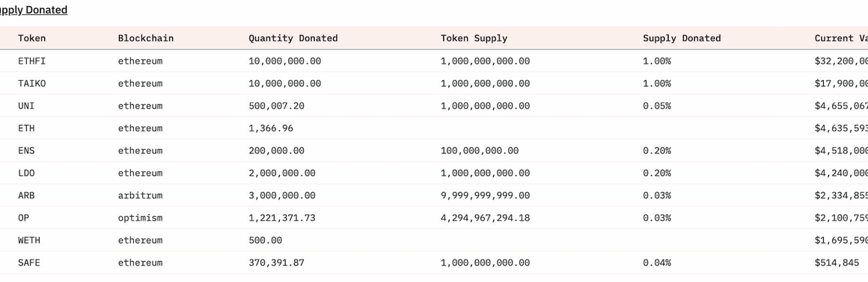Click the arbitrum blockchain cell

(140, 195)
